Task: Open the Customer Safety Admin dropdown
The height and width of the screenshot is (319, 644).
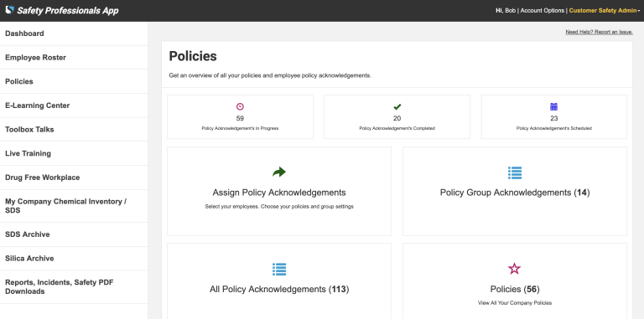Action: click(x=604, y=11)
